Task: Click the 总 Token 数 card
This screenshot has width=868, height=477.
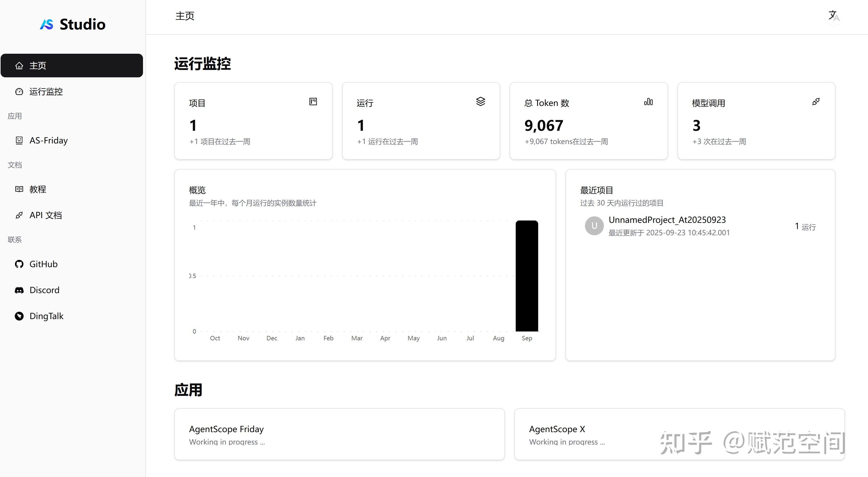Action: coord(588,121)
